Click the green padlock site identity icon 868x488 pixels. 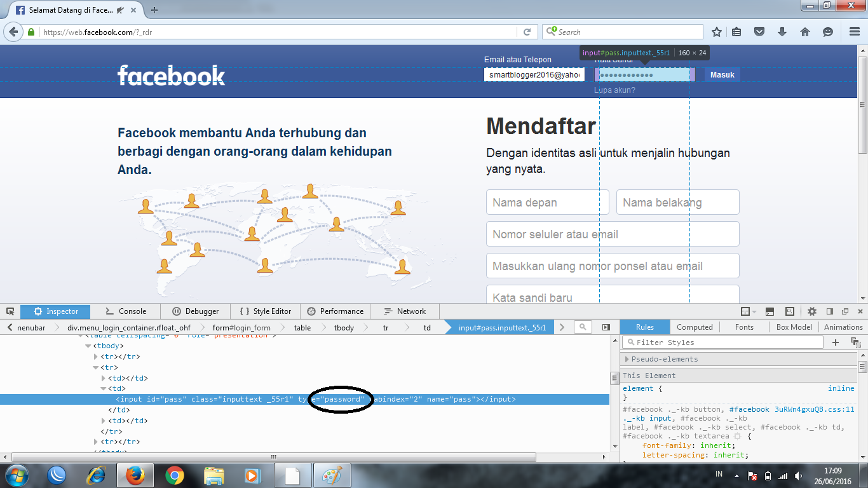[31, 32]
